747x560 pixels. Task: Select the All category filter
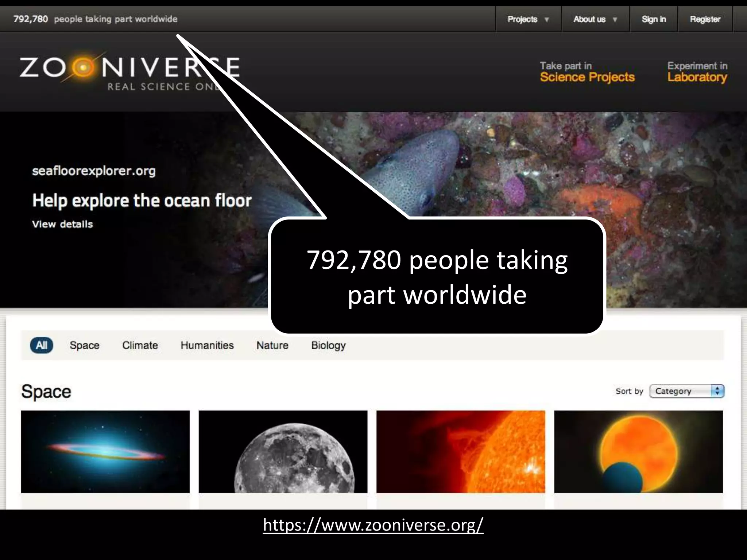[x=42, y=345]
